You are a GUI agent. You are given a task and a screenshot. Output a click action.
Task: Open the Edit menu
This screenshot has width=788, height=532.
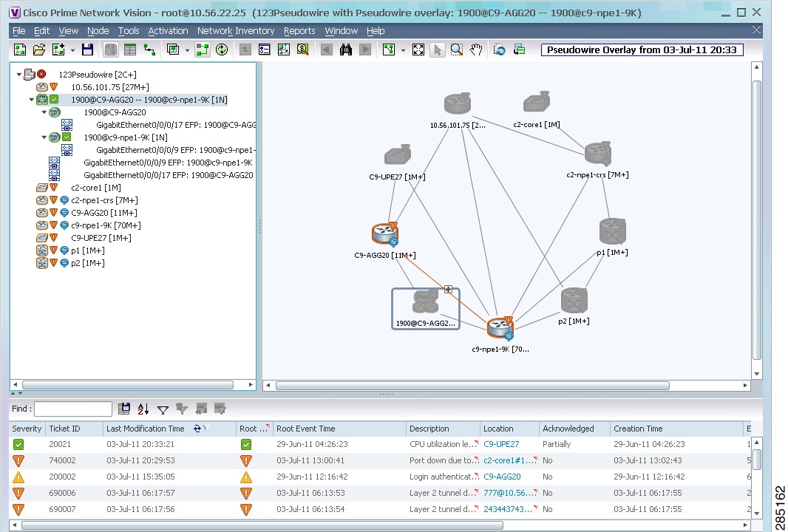click(41, 31)
